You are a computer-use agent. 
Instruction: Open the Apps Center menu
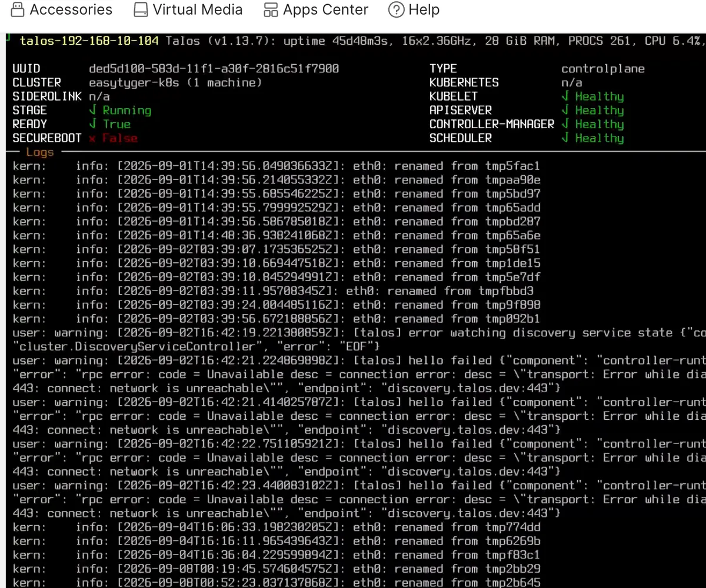(316, 9)
